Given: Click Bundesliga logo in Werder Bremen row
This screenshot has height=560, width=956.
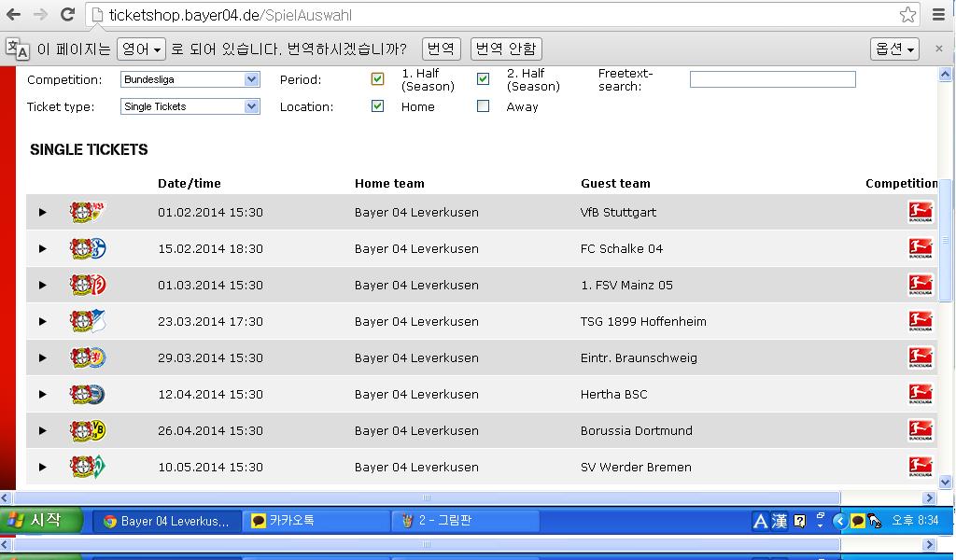Looking at the screenshot, I should click(921, 468).
